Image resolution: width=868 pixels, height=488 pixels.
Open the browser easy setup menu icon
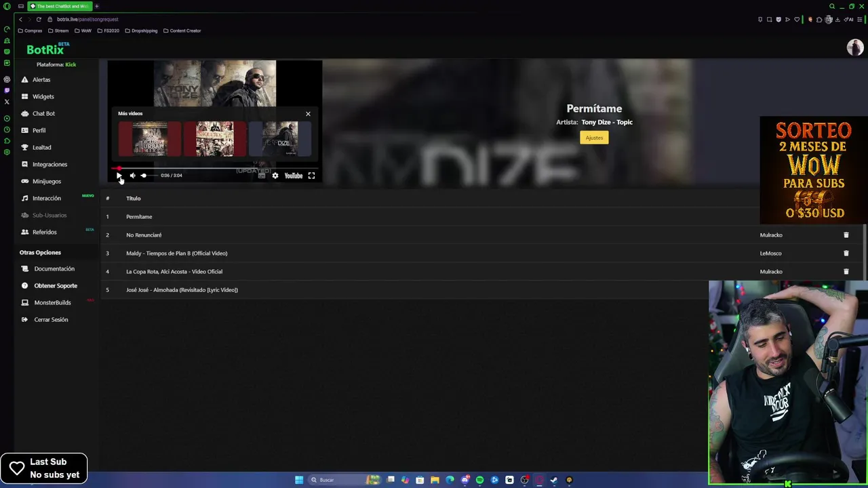pos(861,20)
